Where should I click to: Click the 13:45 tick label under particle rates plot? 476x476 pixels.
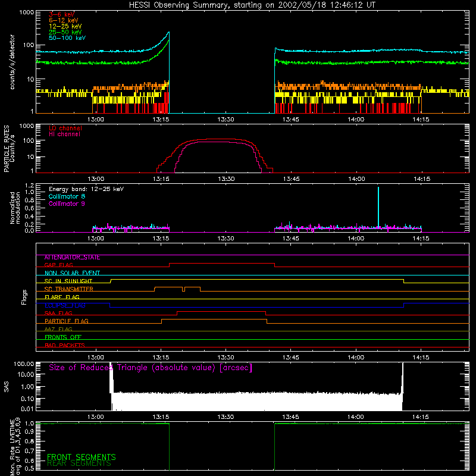[291, 179]
